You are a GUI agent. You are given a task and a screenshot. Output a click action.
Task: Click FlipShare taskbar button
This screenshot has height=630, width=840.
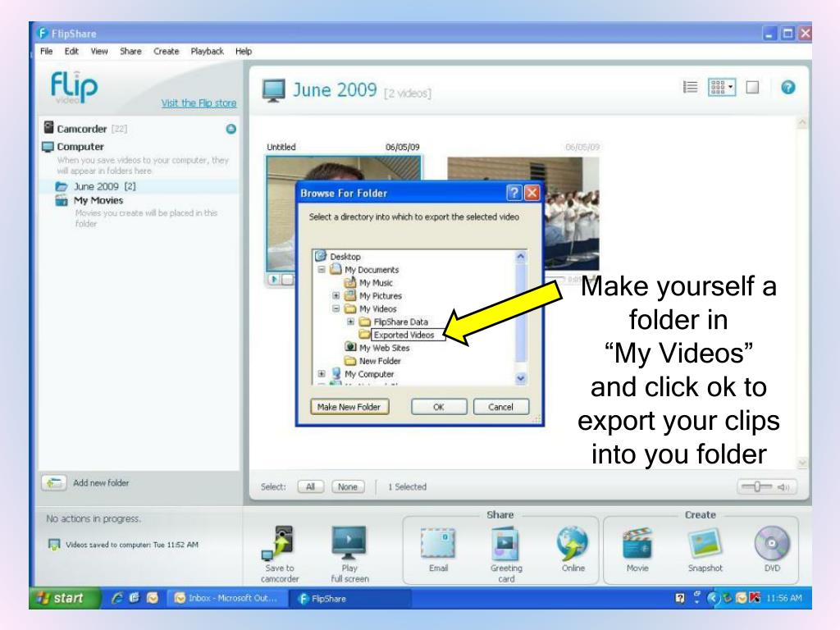[350, 598]
